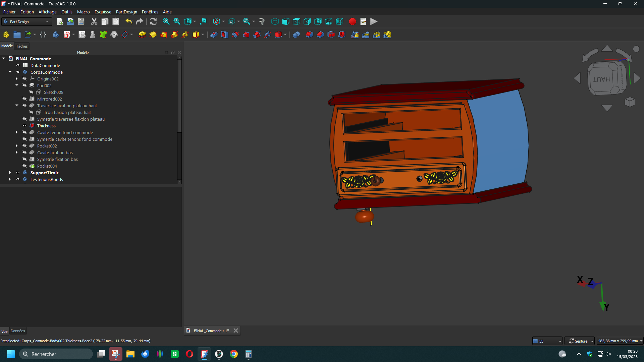Image resolution: width=644 pixels, height=362 pixels.
Task: Open the Part Design workbench dropdown
Action: tap(27, 22)
